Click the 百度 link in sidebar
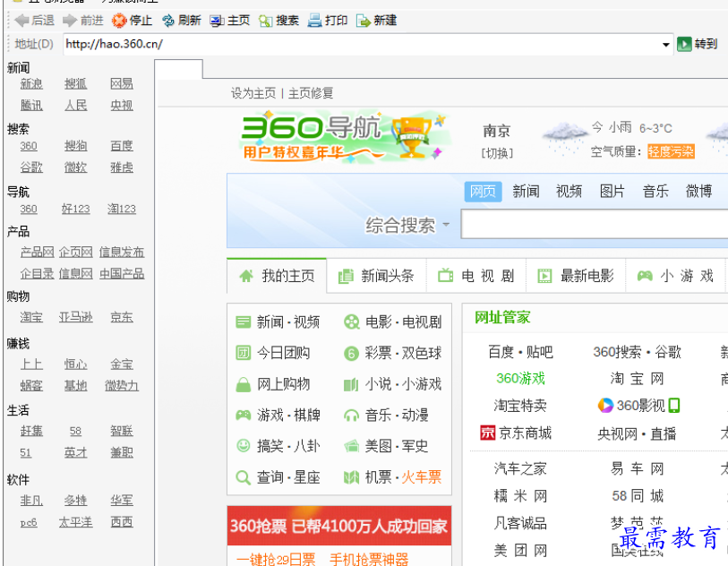The height and width of the screenshot is (566, 728). pyautogui.click(x=122, y=146)
